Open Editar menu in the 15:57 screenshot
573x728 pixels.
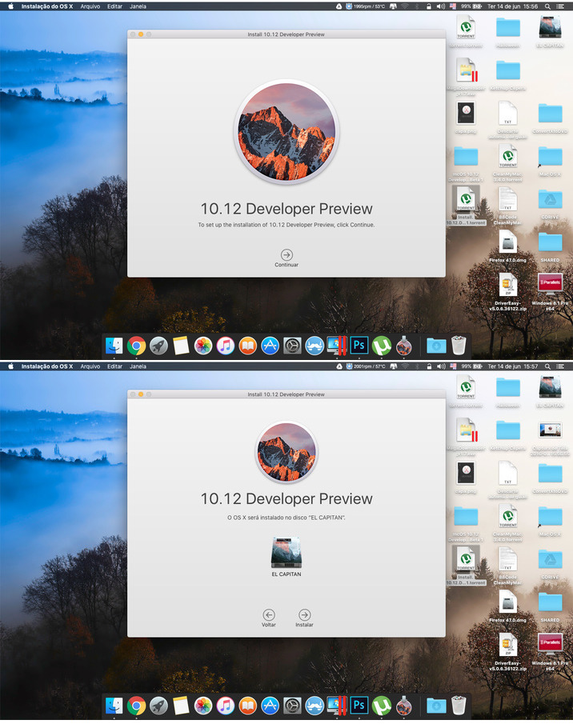(x=114, y=366)
